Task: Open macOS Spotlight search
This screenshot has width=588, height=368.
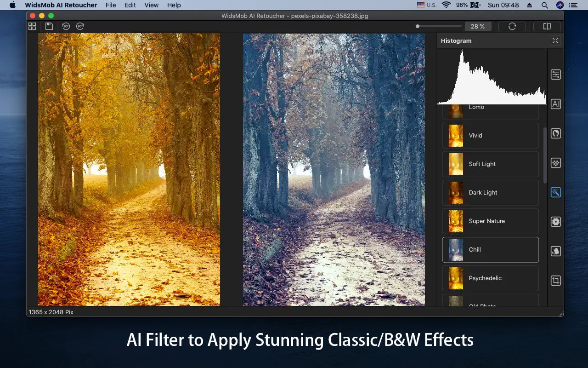Action: pos(544,5)
